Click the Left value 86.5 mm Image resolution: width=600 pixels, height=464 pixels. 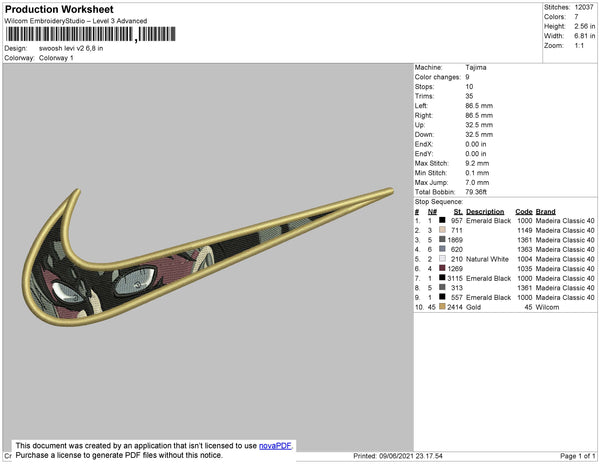click(x=479, y=106)
